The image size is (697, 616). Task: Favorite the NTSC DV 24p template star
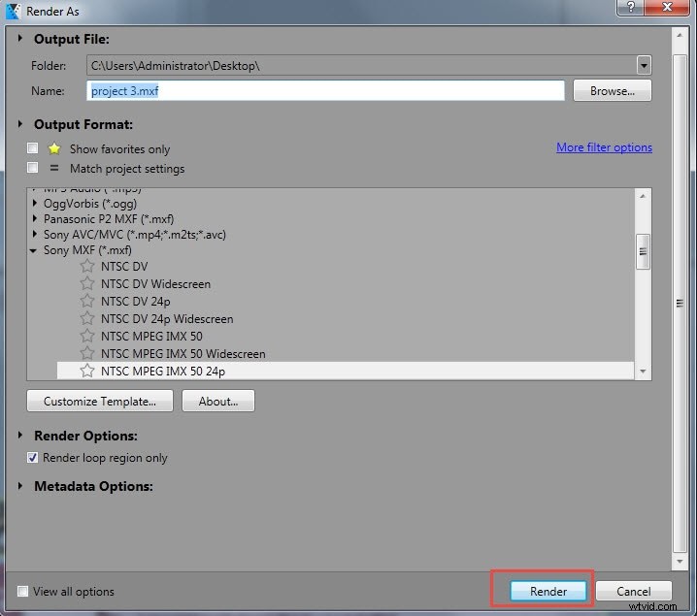[x=87, y=301]
